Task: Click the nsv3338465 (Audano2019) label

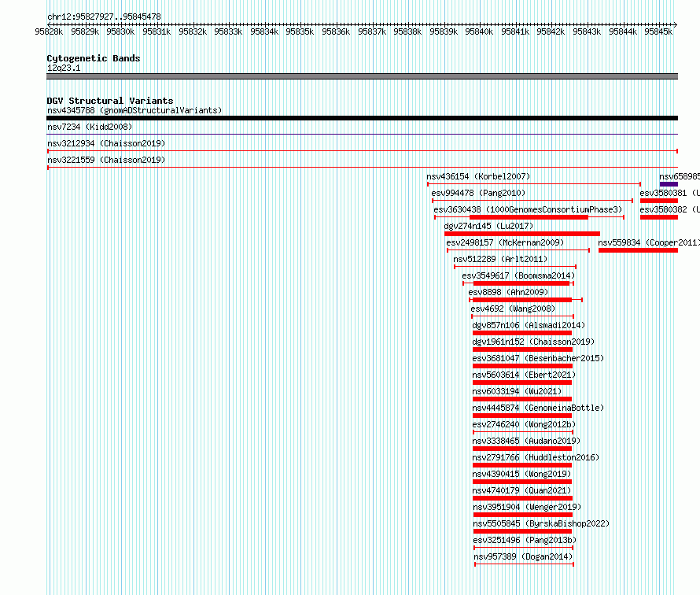Action: point(526,441)
